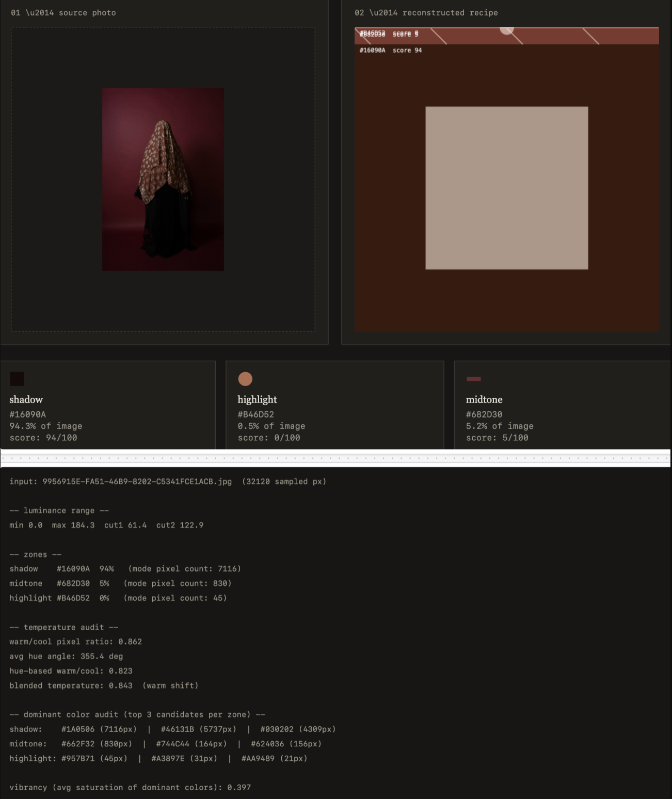Click the luminance line starting "min 0.0"
Image resolution: width=672 pixels, height=799 pixels.
[x=106, y=525]
